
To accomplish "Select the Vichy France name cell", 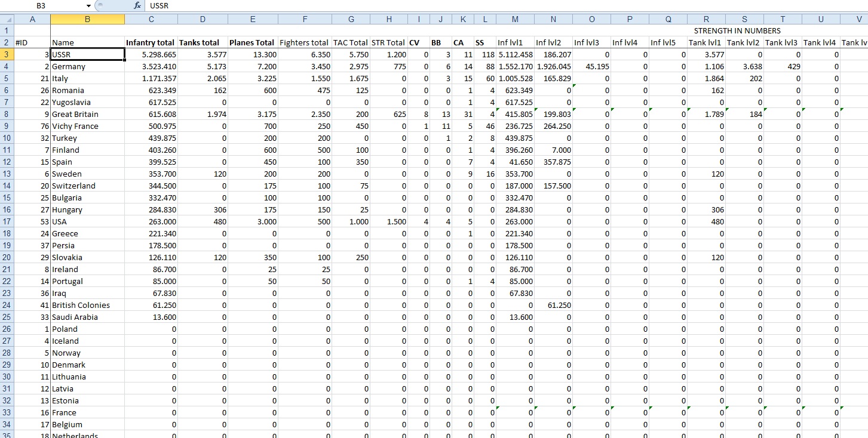I will pos(88,126).
